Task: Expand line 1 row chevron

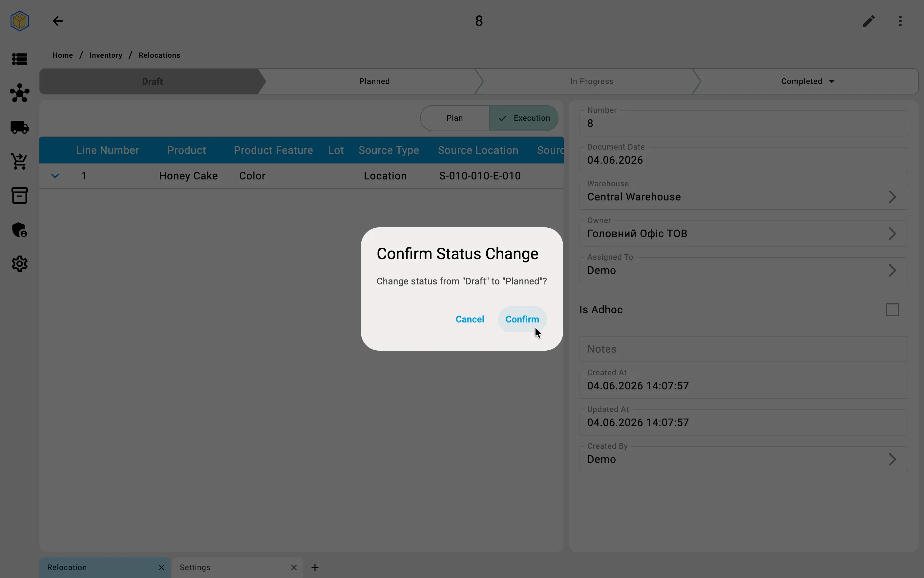Action: (x=55, y=176)
